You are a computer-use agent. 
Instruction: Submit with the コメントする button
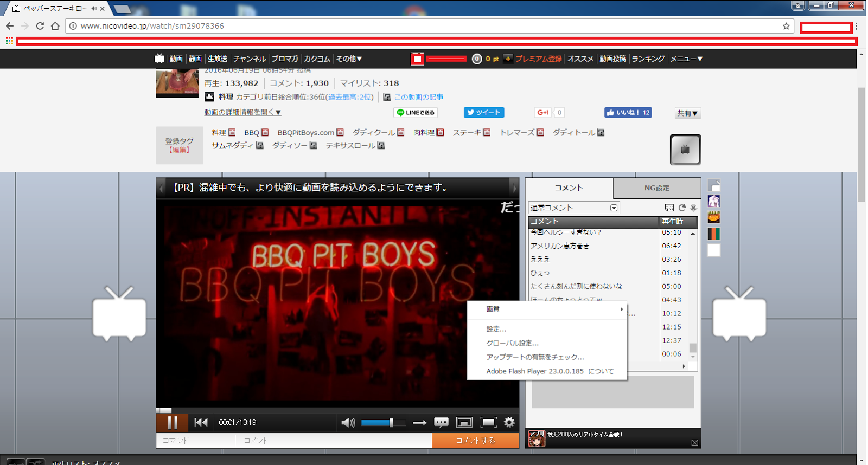pyautogui.click(x=475, y=441)
